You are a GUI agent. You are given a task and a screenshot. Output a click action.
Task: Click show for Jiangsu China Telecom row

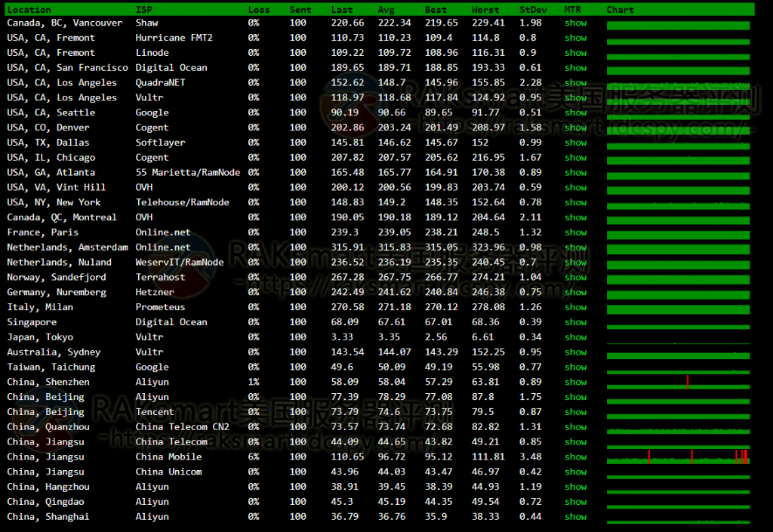575,442
